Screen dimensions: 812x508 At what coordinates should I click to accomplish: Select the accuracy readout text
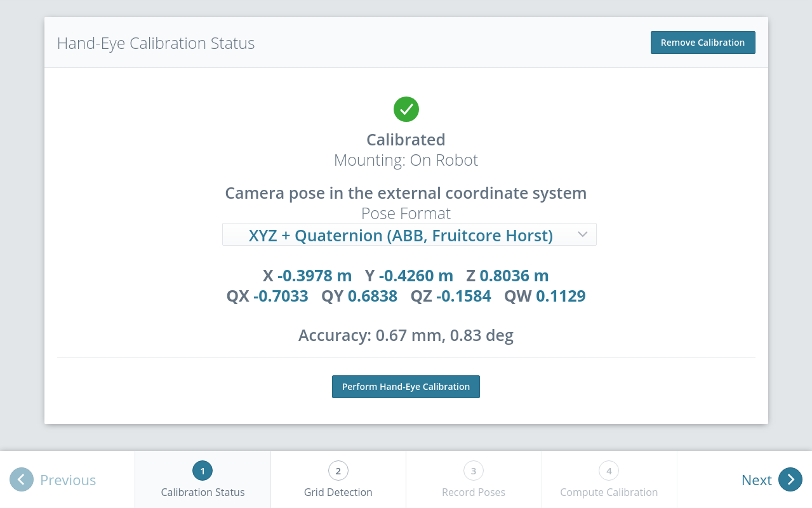point(406,335)
